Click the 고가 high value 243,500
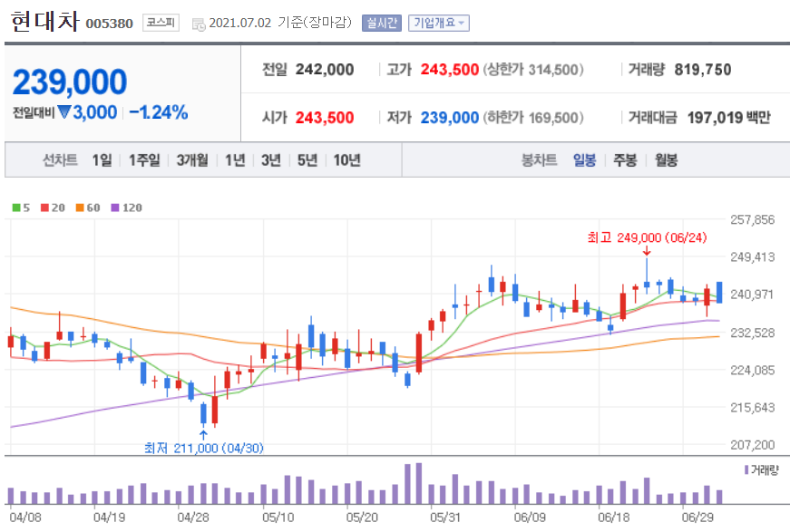 (x=449, y=70)
